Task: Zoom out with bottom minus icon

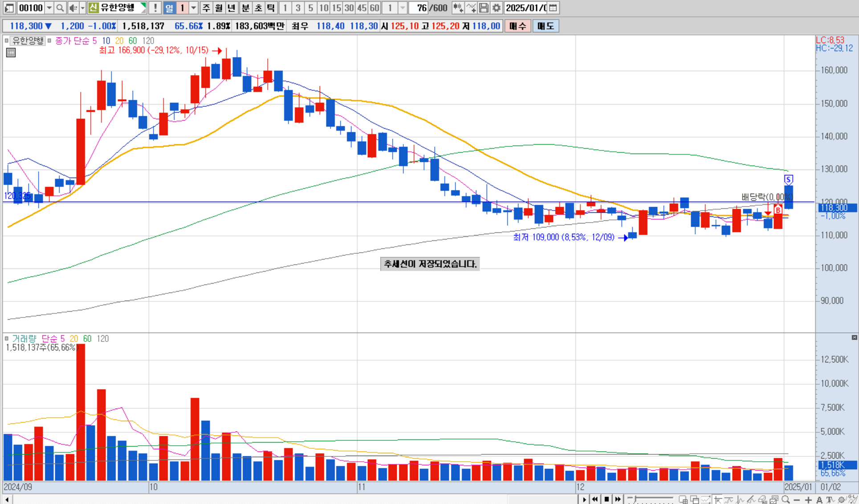Action: click(x=797, y=500)
